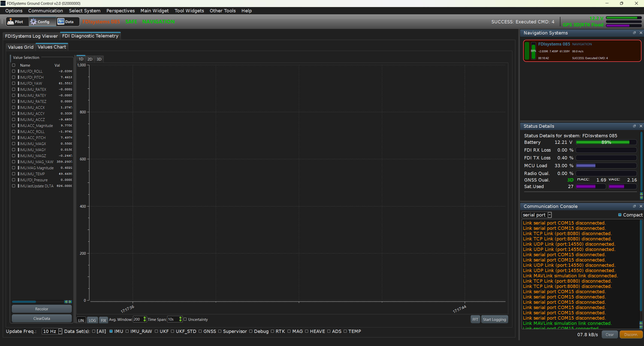
Task: Enable the GNSS data set
Action: click(x=200, y=331)
